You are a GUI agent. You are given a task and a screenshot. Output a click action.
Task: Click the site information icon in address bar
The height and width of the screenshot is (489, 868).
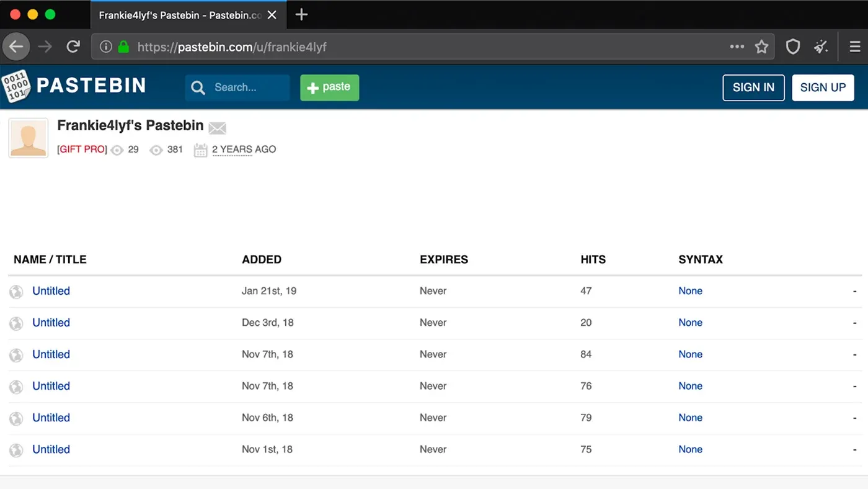pyautogui.click(x=106, y=47)
